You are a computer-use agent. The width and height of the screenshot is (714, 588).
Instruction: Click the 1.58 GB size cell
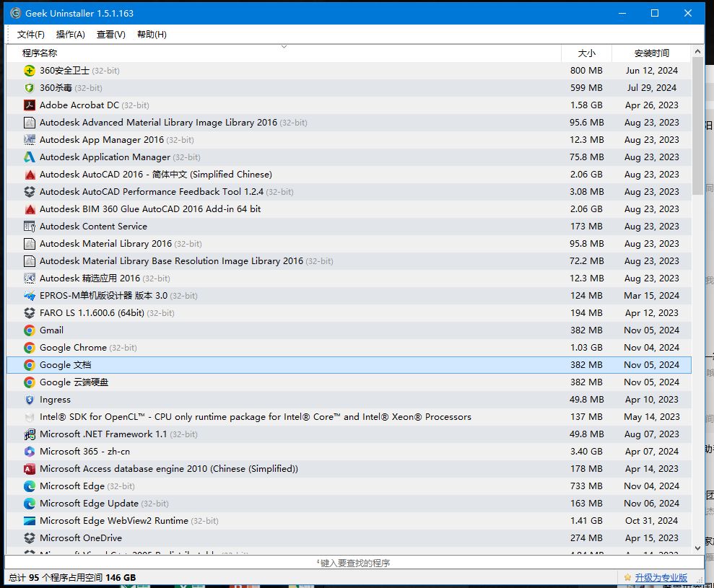click(586, 105)
